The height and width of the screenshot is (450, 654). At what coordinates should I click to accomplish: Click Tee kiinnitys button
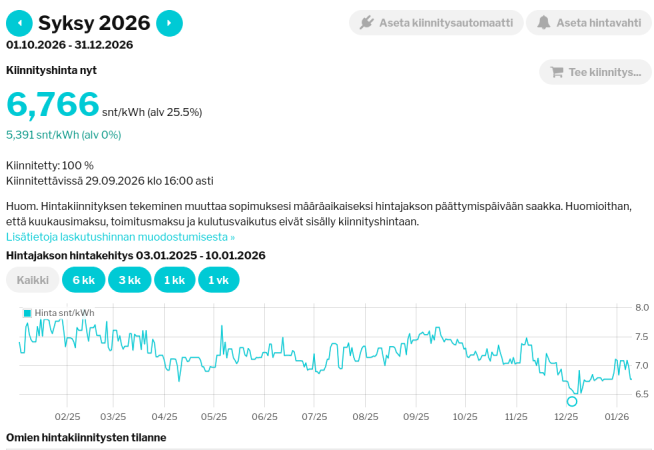coord(595,72)
